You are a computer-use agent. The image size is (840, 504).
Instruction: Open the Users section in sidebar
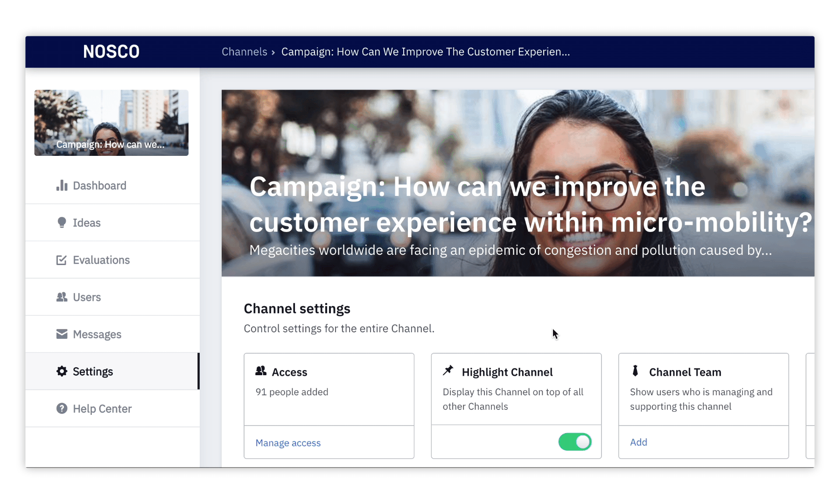pos(112,297)
